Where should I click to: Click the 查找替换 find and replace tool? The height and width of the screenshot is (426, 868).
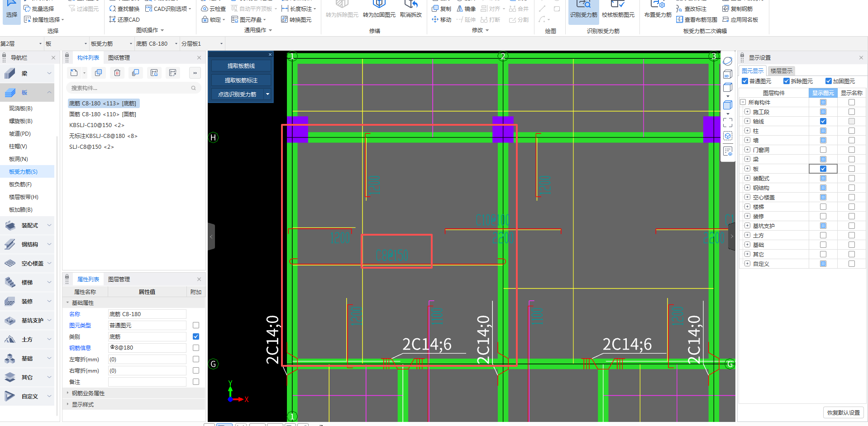pyautogui.click(x=124, y=9)
